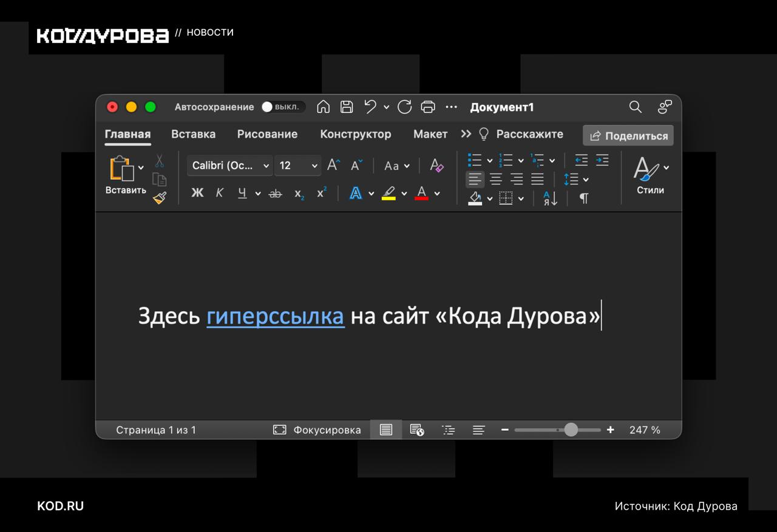Image resolution: width=777 pixels, height=532 pixels.
Task: Open the font size 12 dropdown
Action: pyautogui.click(x=314, y=166)
